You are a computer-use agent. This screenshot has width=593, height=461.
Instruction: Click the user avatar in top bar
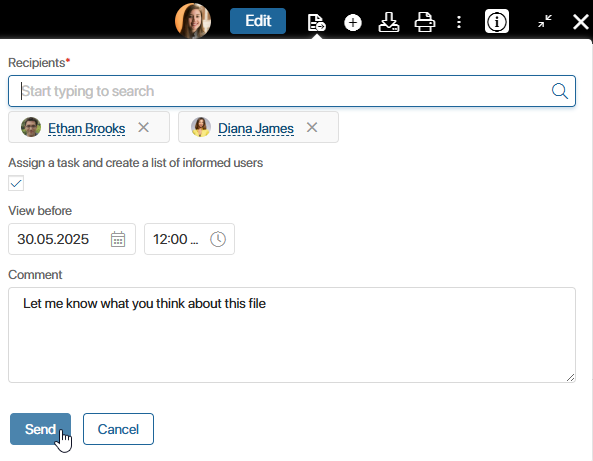tap(193, 21)
